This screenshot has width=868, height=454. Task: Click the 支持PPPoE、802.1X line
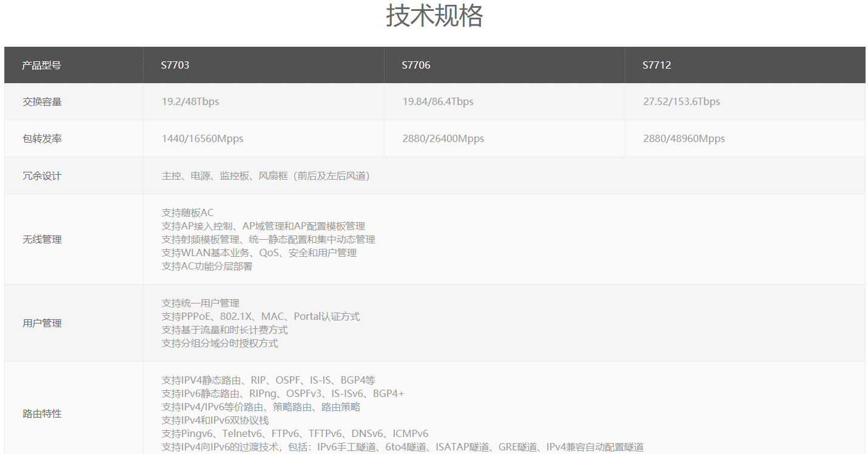[261, 317]
